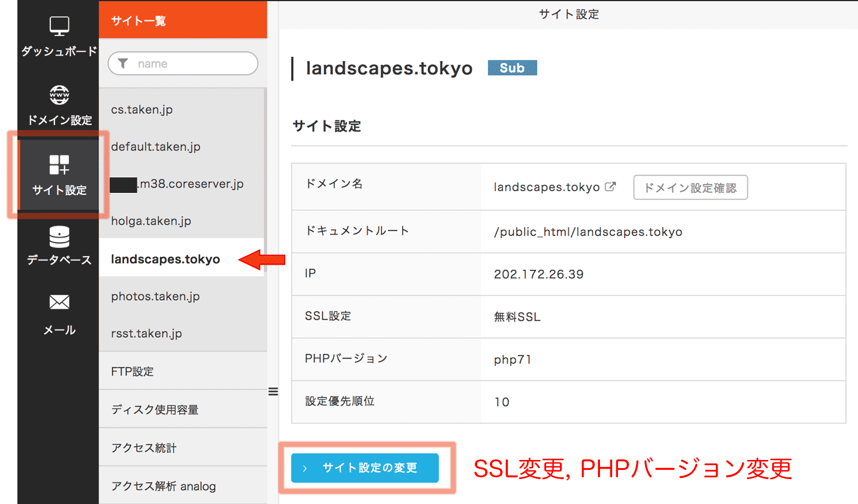Select the サイト設定 grid icon
858x504 pixels.
[59, 165]
